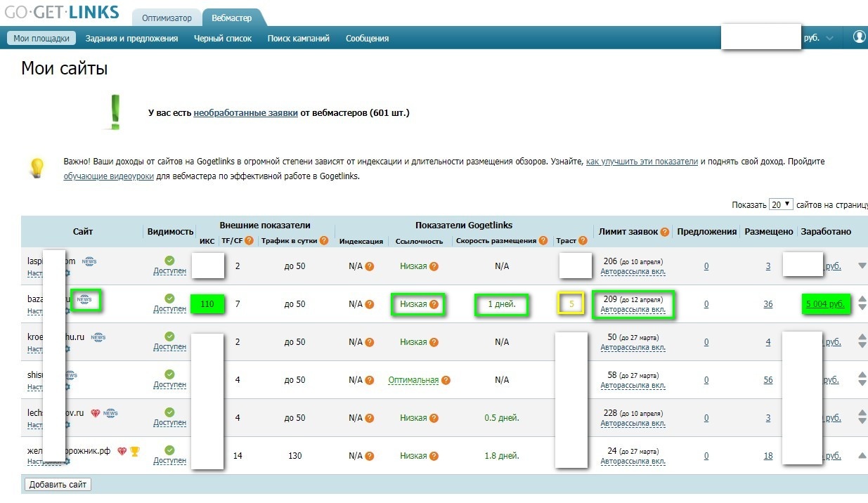Click the 1.8 дней. placement speed value
The image size is (868, 503).
[x=502, y=456]
